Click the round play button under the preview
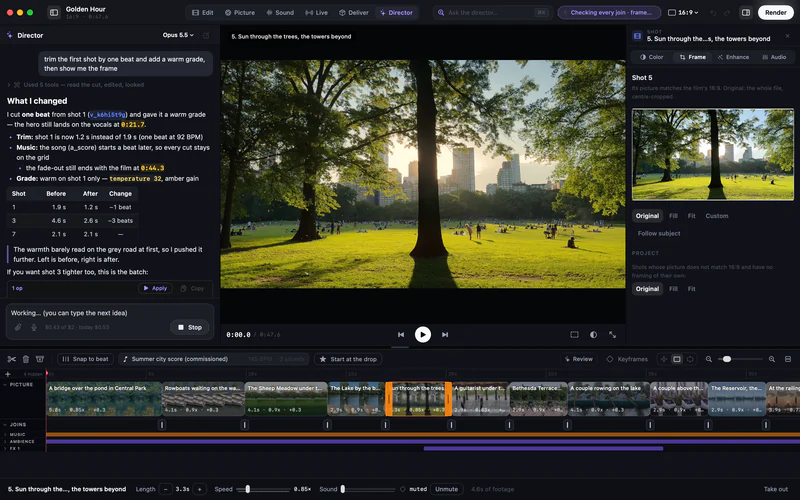The width and height of the screenshot is (800, 500). pos(422,334)
